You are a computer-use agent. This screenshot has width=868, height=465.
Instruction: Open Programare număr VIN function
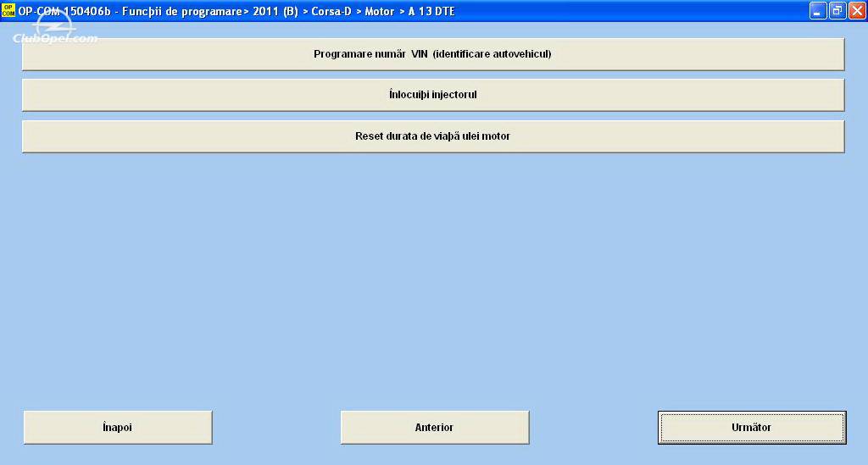(x=433, y=54)
